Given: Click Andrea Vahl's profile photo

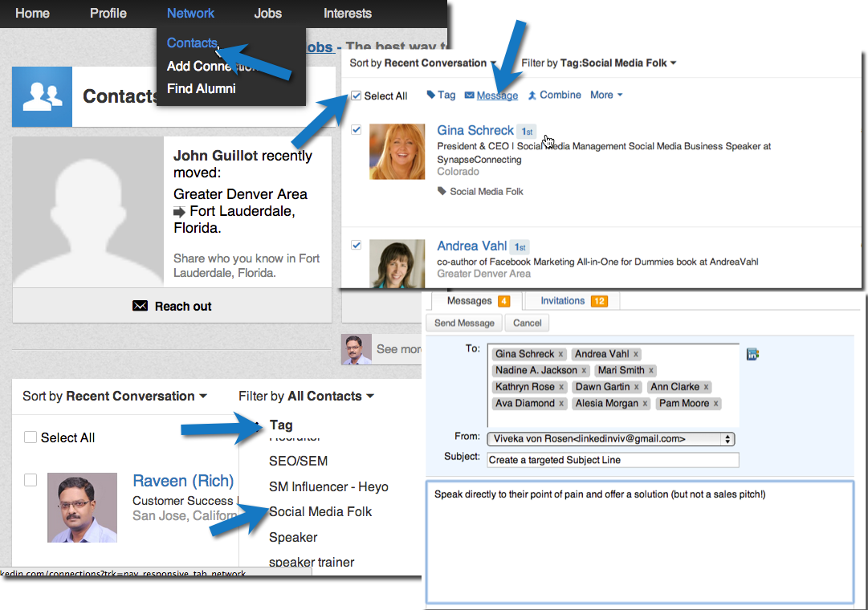Looking at the screenshot, I should 397,263.
